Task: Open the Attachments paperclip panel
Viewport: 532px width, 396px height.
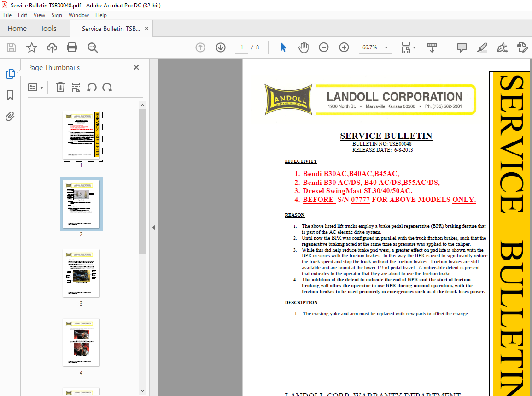Action: 10,117
